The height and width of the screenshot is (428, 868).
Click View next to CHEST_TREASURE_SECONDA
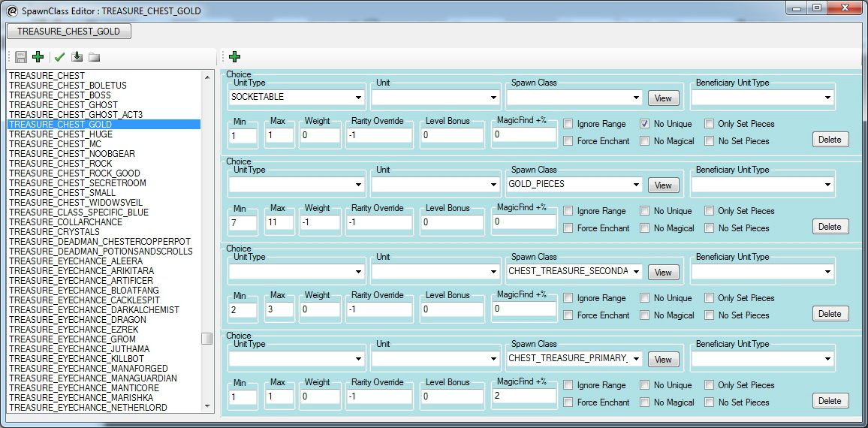[663, 273]
